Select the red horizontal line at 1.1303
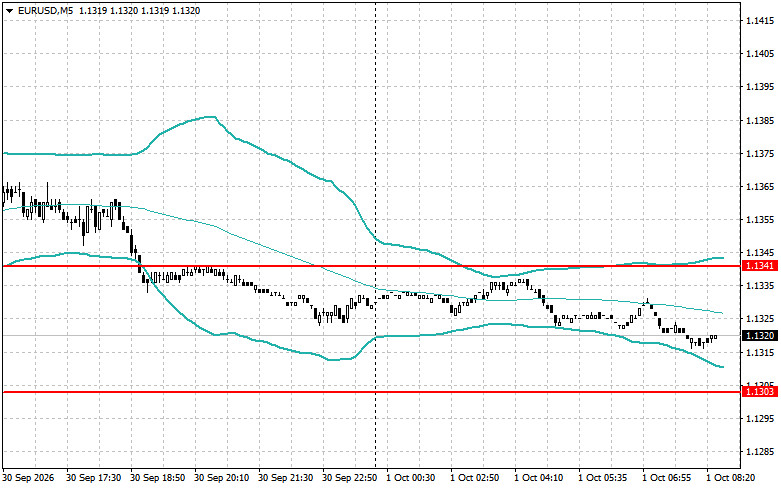Viewport: 781px width, 489px height. [x=372, y=392]
